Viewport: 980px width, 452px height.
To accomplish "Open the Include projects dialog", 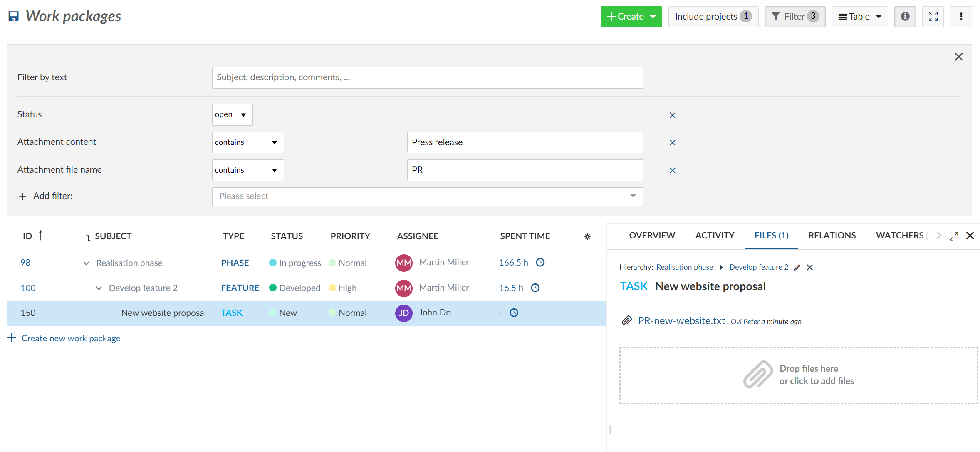I will (713, 17).
